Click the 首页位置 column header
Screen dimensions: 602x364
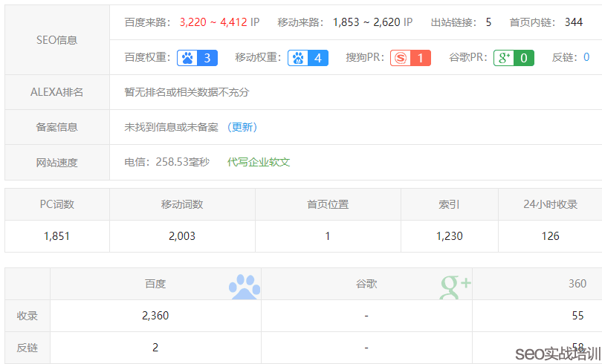pos(328,204)
